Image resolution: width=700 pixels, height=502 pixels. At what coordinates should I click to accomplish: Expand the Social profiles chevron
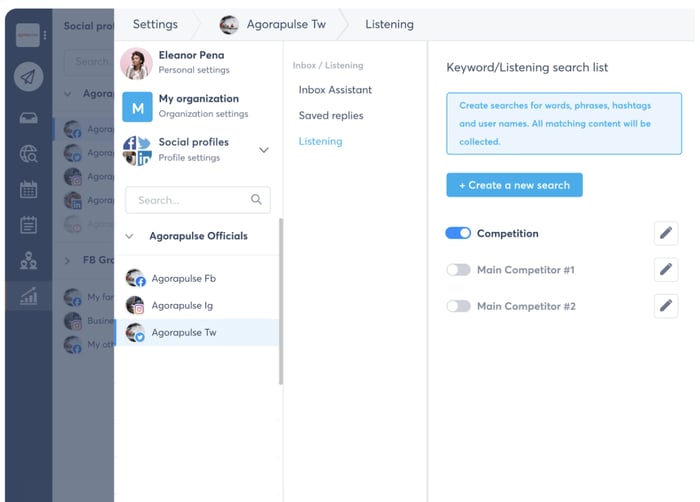point(264,150)
